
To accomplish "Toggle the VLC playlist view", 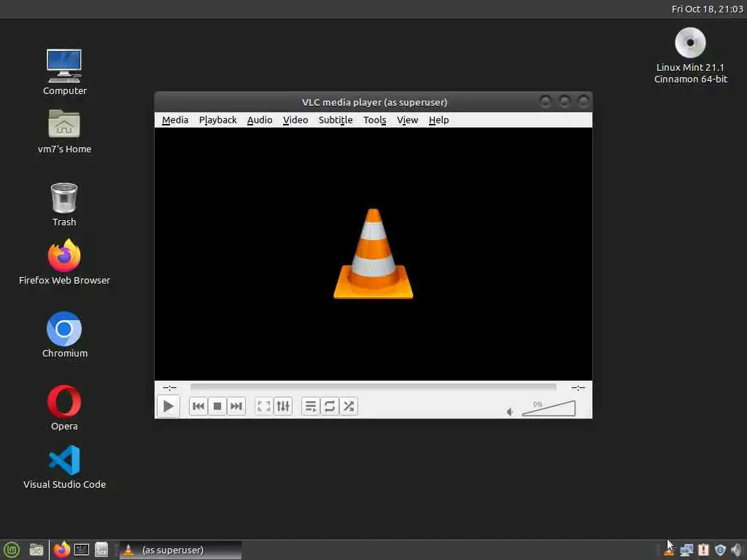I will (311, 406).
